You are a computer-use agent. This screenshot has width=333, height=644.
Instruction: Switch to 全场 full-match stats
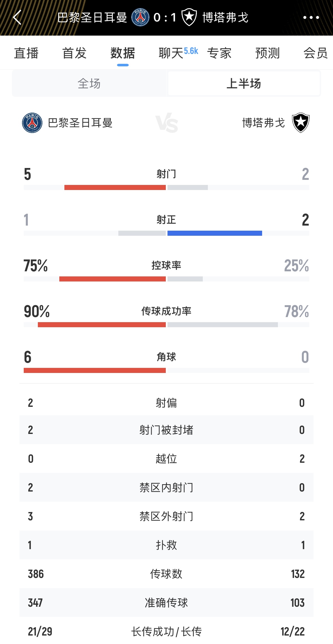(x=89, y=84)
